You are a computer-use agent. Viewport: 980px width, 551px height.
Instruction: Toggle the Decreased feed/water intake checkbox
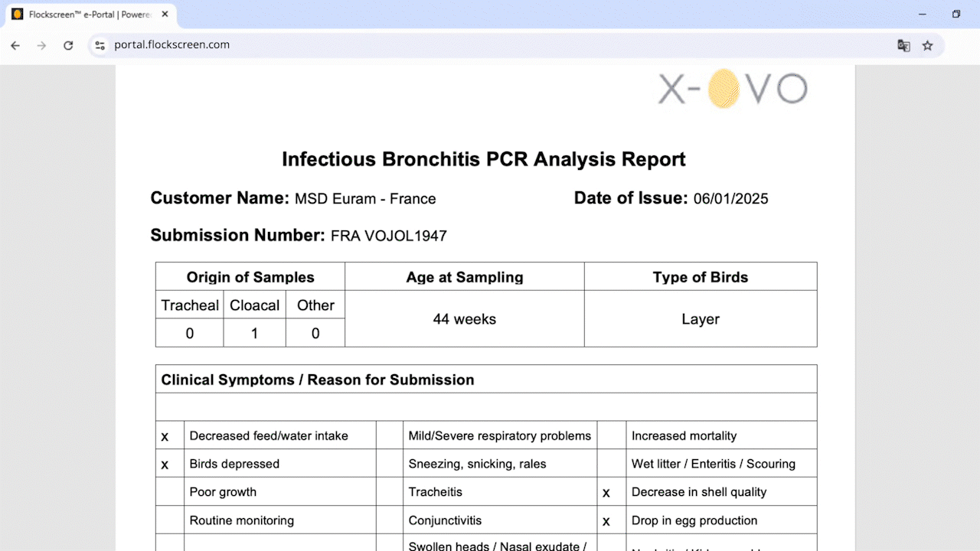[165, 436]
